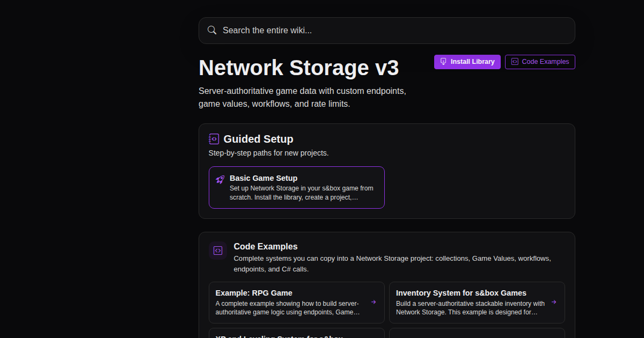Open the Code Examples button at top
This screenshot has width=644, height=338.
click(540, 62)
